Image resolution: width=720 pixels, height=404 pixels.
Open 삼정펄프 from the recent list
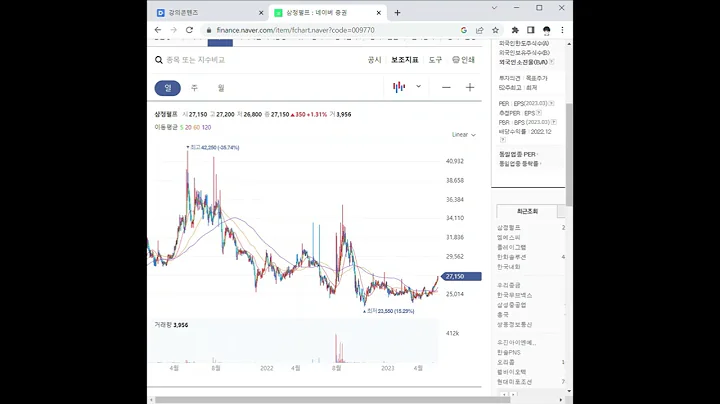[508, 228]
